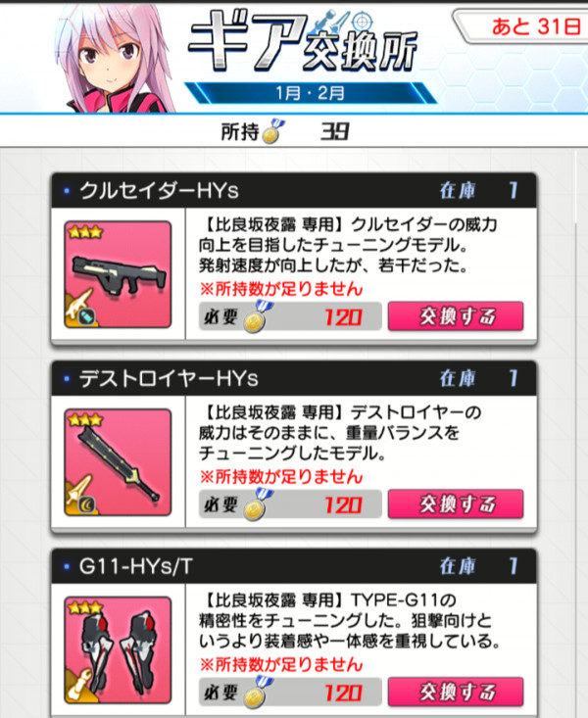588x718 pixels.
Task: Click 交換する for G11-HYs/T
Action: point(456,692)
